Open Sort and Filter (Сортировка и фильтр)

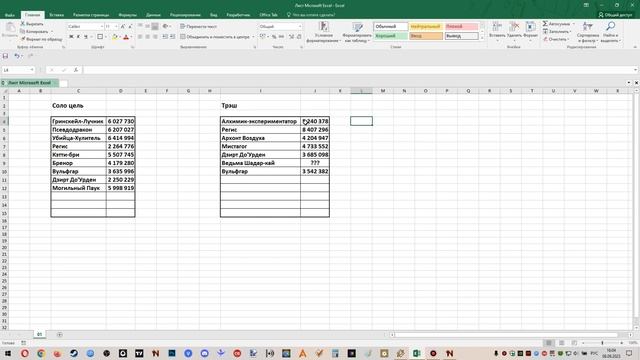coord(588,32)
